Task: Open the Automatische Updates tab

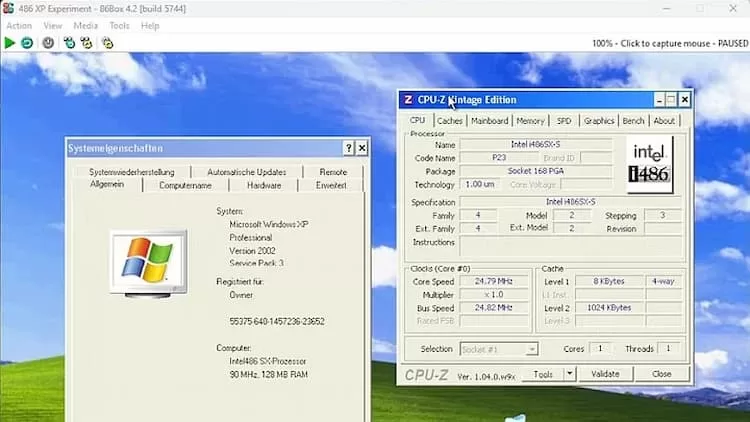Action: coord(246,172)
